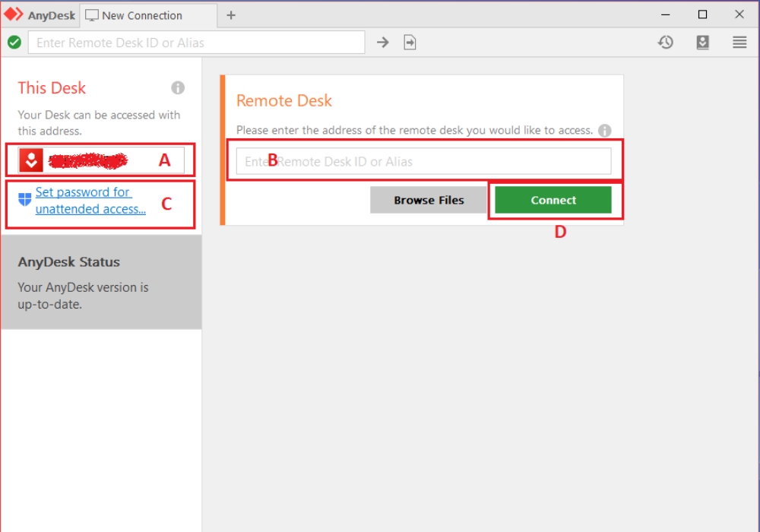The width and height of the screenshot is (760, 532).
Task: Click 'Your AnyDesk version is up-to-date' text
Action: (83, 296)
